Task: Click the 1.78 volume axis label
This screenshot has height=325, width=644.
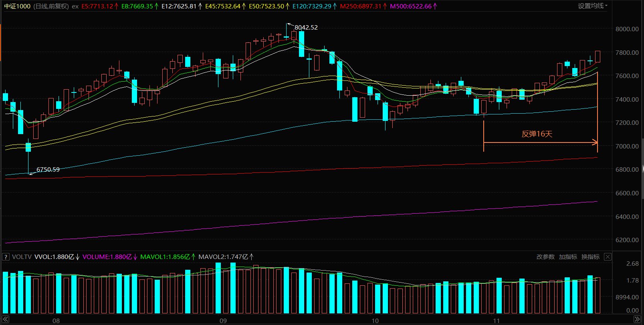Action: 632,280
